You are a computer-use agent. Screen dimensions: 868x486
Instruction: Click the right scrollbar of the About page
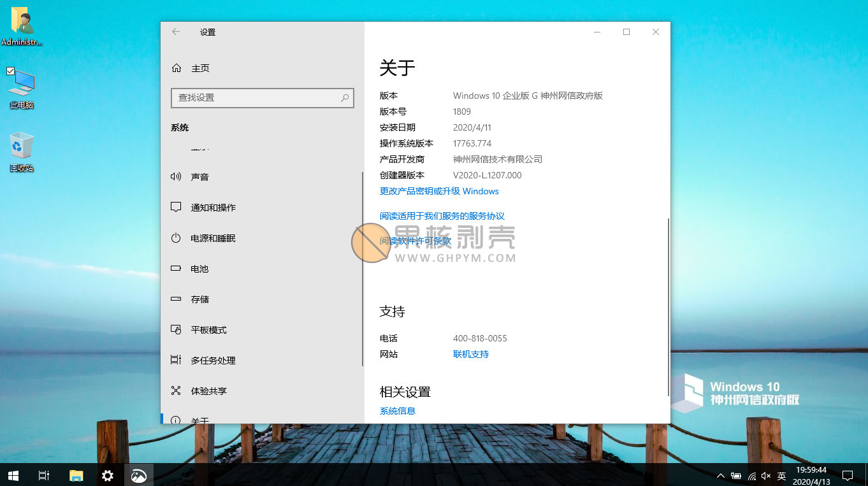coord(668,306)
